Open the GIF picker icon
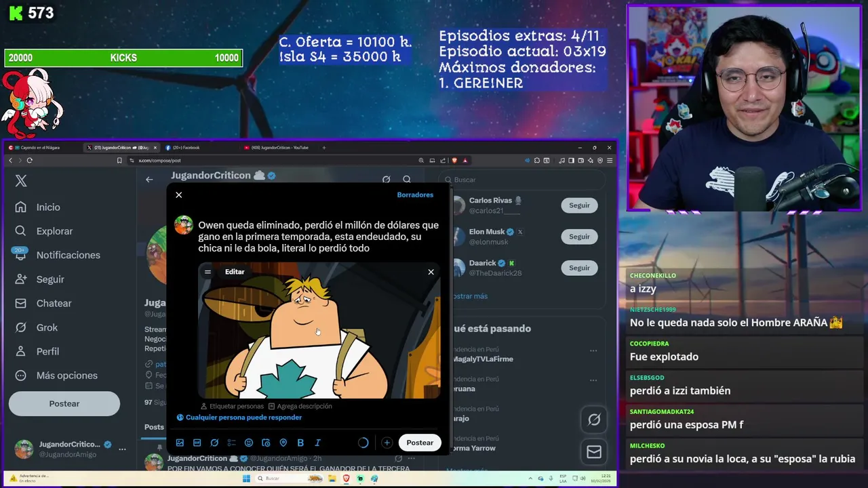 coord(197,443)
